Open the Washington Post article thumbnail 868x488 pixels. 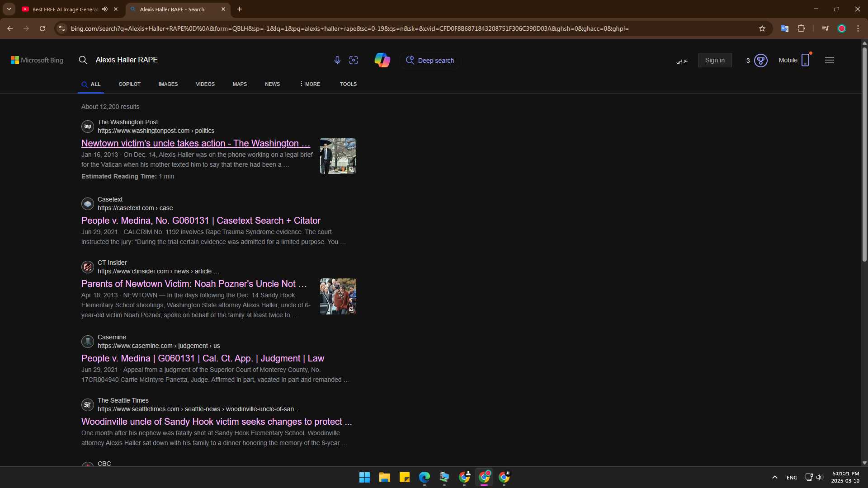338,156
